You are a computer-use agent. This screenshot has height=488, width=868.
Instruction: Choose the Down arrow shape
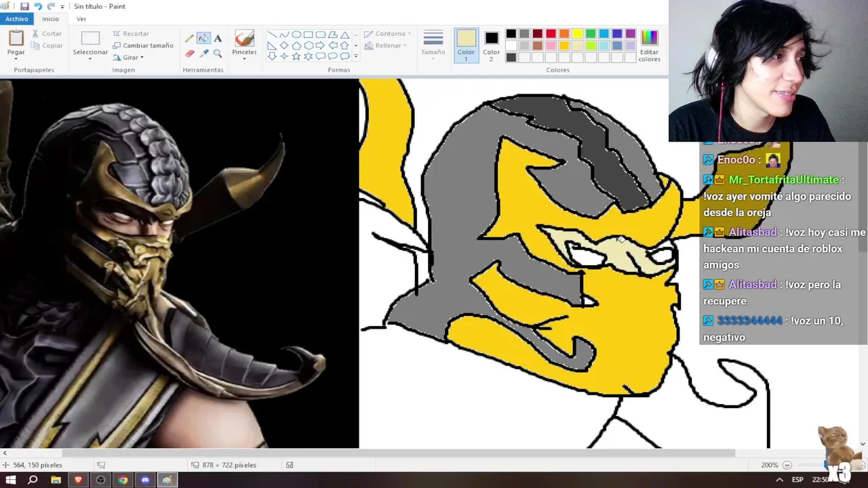(x=272, y=56)
